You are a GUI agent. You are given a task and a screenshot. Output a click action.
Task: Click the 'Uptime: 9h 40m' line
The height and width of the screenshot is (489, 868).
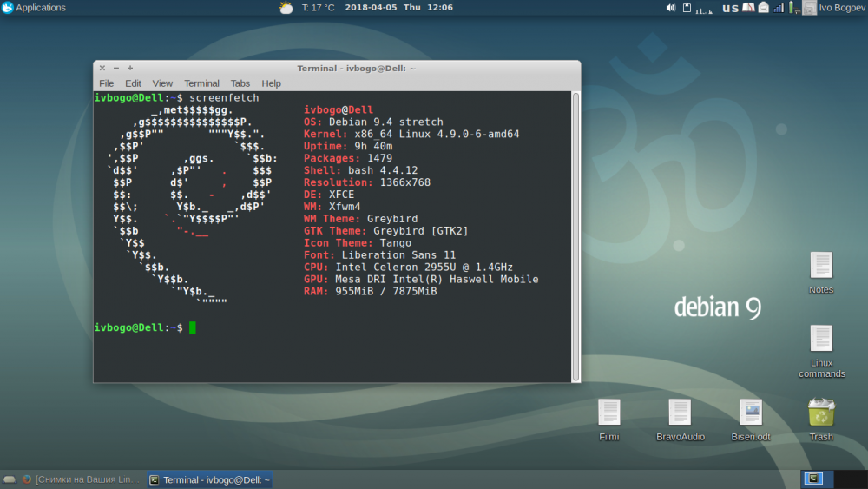pos(348,146)
